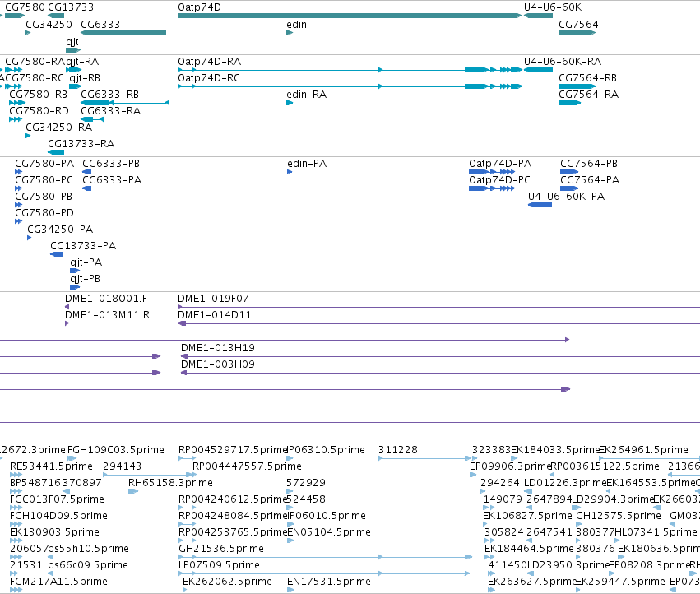Select the CG7564-RA transcript
The height and width of the screenshot is (594, 700).
click(570, 103)
